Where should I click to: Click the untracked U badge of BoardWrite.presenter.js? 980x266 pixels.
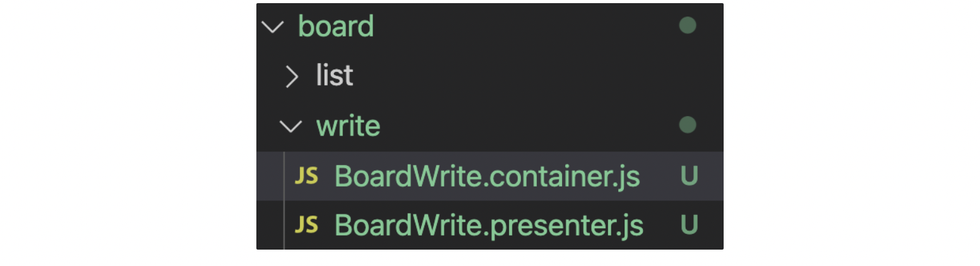(x=689, y=225)
